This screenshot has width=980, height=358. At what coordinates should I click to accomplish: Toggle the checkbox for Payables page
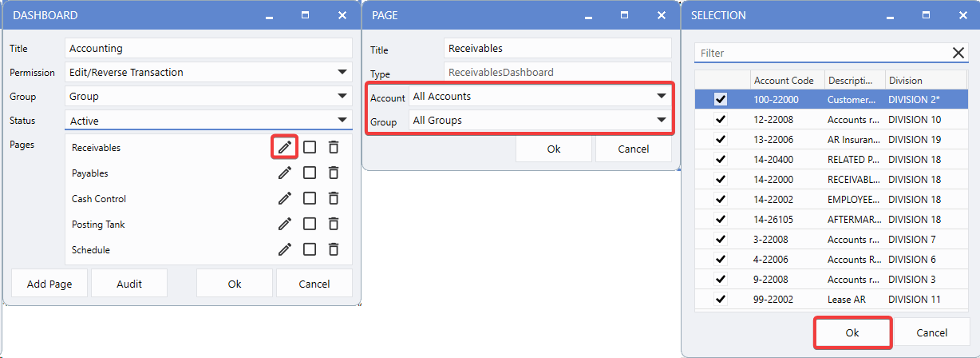click(x=310, y=173)
